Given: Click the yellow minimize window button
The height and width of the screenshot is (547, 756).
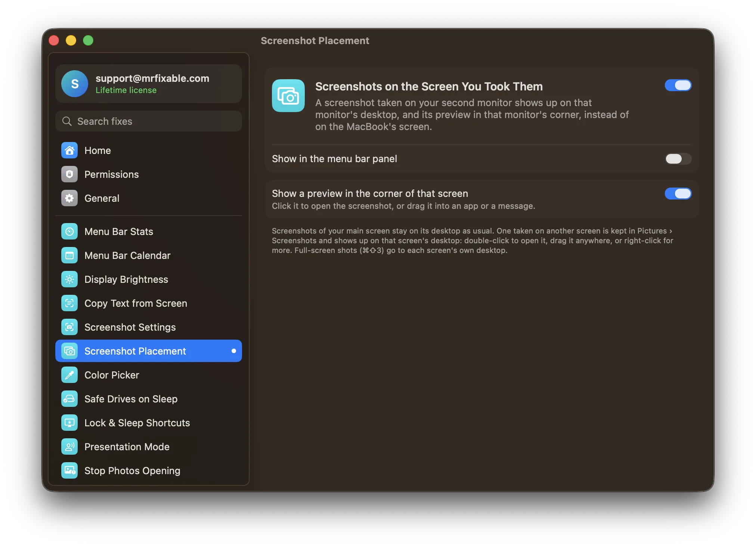Looking at the screenshot, I should tap(71, 40).
